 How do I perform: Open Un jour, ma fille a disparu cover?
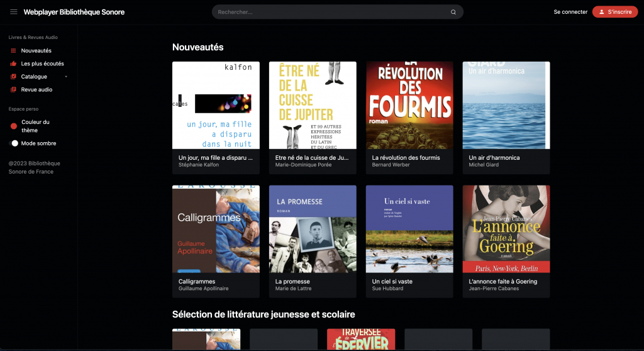pos(216,105)
